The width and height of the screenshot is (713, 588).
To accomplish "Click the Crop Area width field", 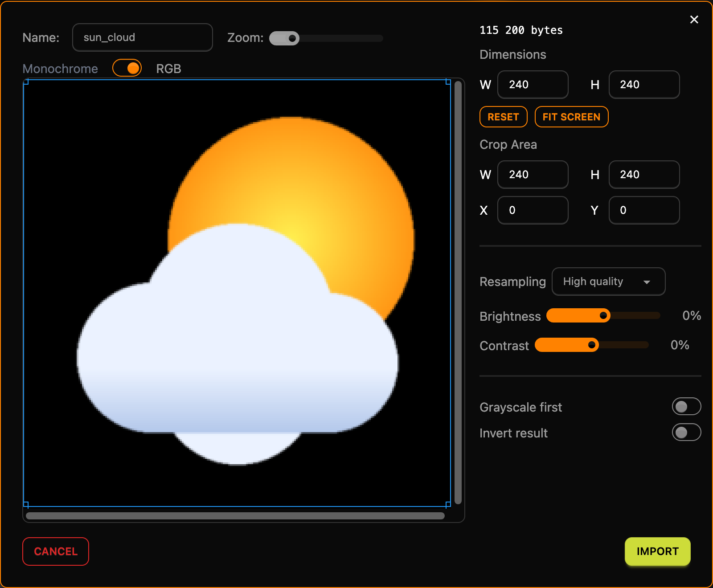I will coord(533,175).
